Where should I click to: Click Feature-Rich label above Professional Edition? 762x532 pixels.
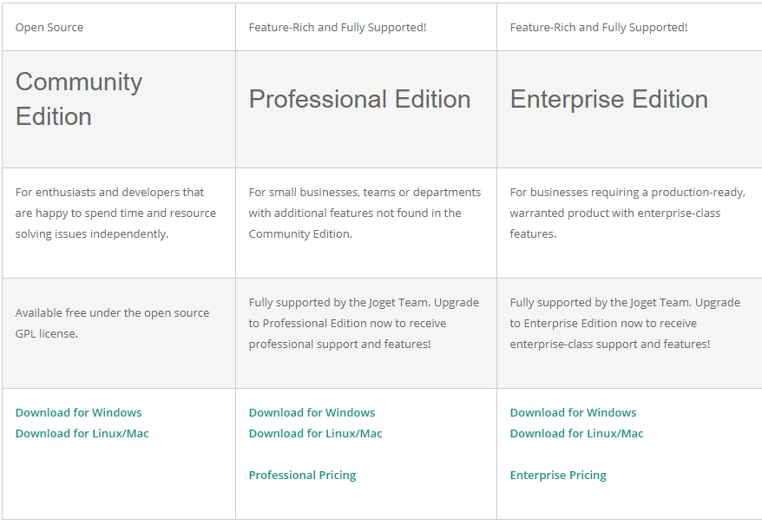pyautogui.click(x=337, y=27)
